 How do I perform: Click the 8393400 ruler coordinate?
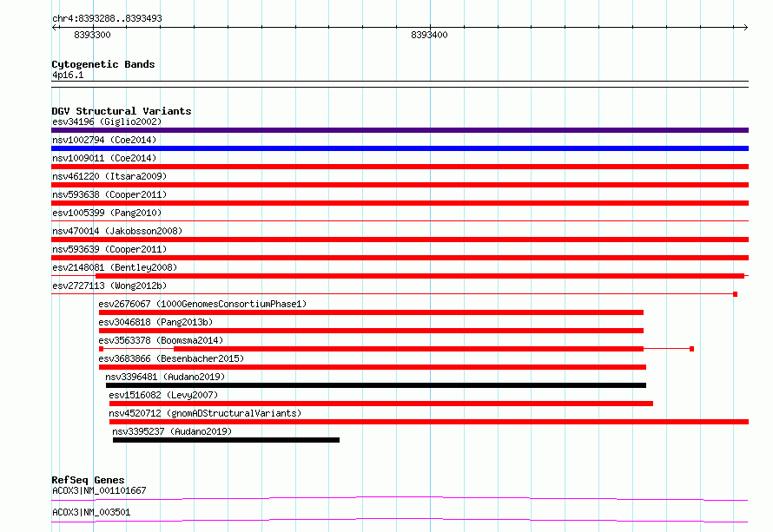[429, 35]
